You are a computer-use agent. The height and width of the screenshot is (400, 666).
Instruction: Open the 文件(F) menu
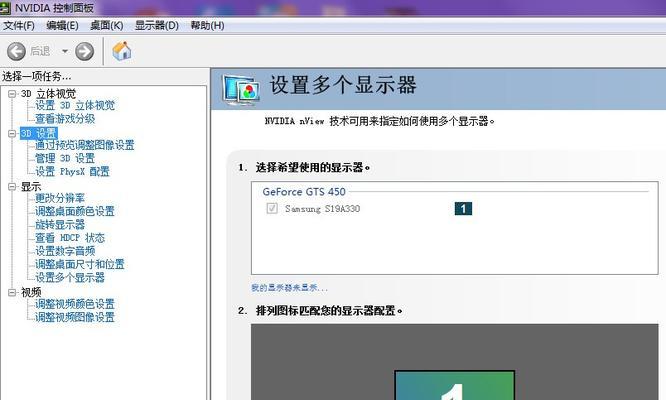(19, 26)
